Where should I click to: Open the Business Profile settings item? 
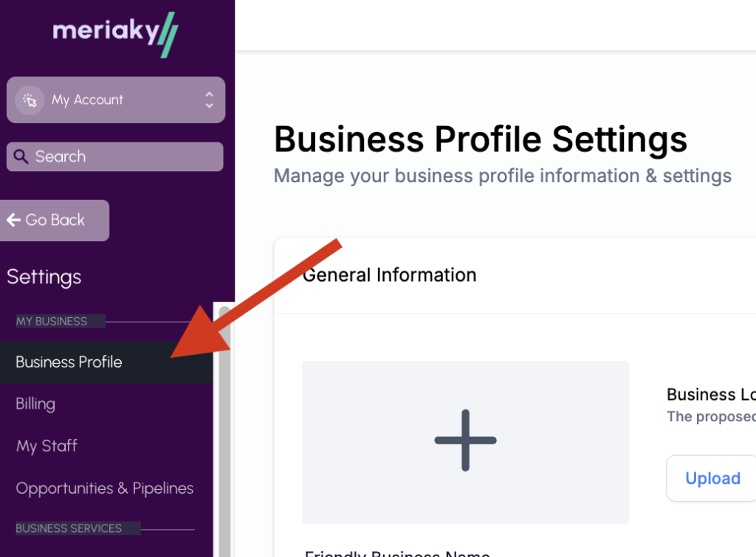coord(106,362)
